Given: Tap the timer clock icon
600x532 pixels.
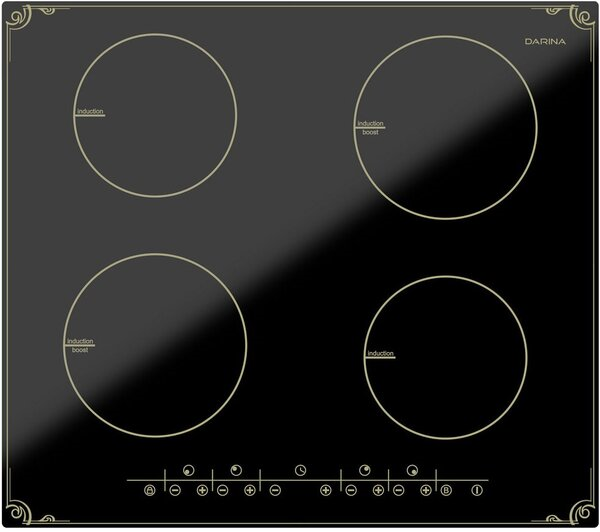Looking at the screenshot, I should coord(300,470).
